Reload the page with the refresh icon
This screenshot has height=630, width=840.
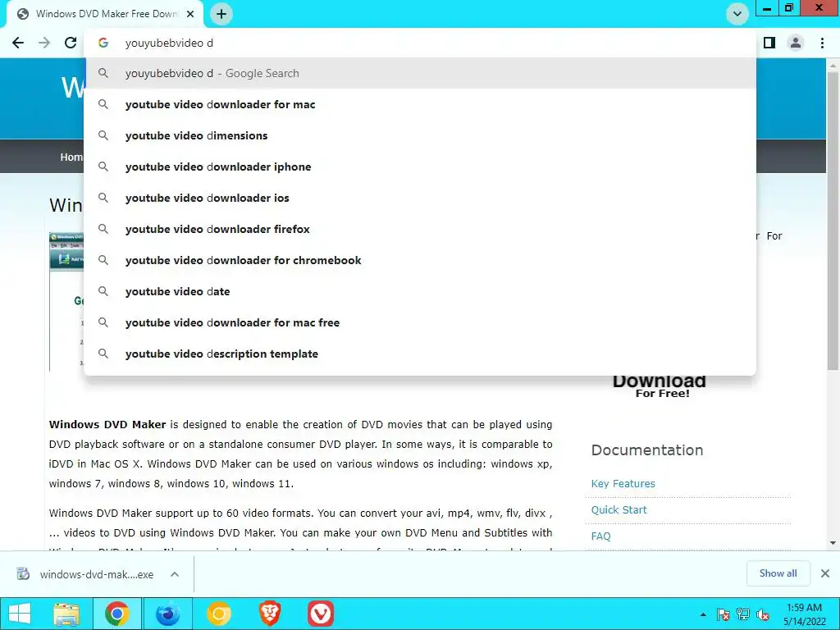click(x=71, y=43)
